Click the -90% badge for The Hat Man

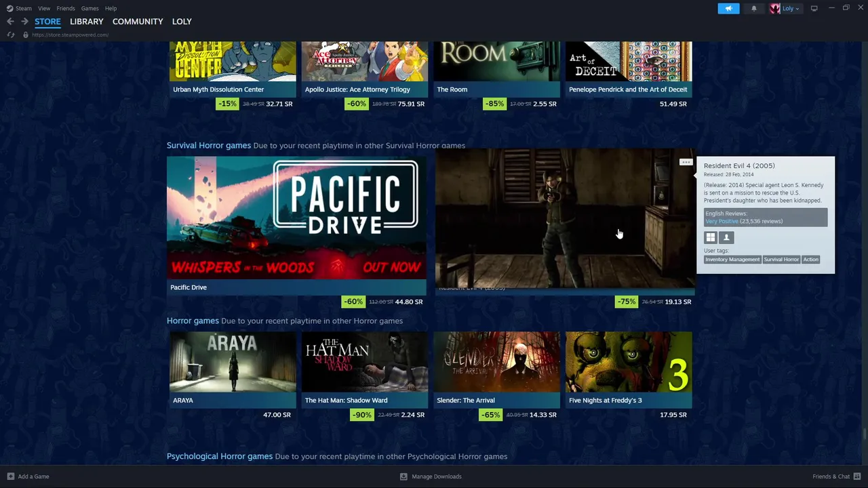pos(361,415)
